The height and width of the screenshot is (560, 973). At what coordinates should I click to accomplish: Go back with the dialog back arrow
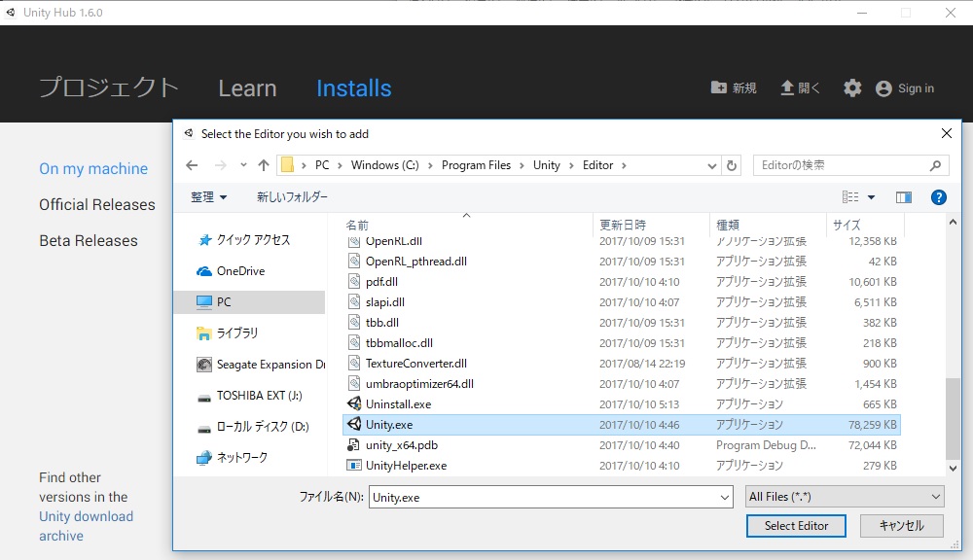(x=192, y=165)
